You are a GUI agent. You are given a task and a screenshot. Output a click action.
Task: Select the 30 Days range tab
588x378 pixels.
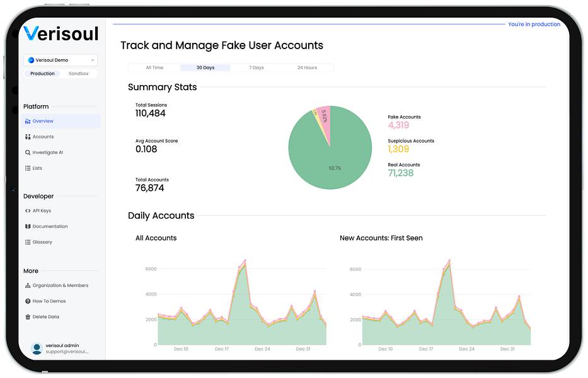(x=205, y=68)
